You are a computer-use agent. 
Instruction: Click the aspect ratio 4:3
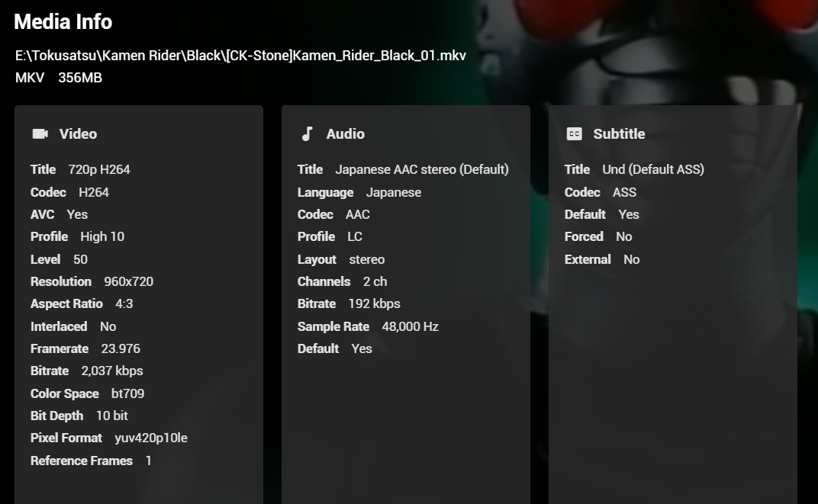[124, 304]
